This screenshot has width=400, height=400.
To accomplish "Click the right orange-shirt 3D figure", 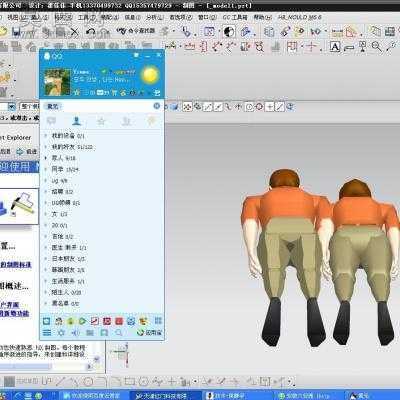I will [363, 263].
